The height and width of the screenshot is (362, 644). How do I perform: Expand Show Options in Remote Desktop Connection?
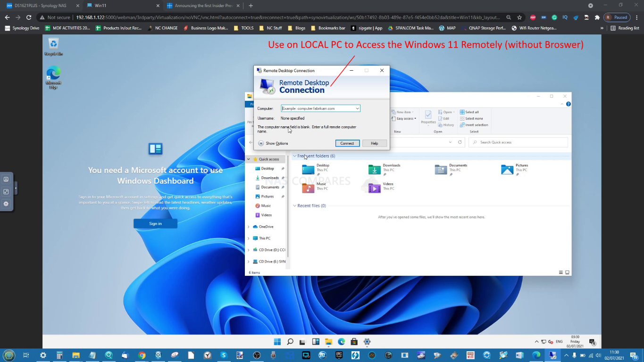[x=273, y=143]
